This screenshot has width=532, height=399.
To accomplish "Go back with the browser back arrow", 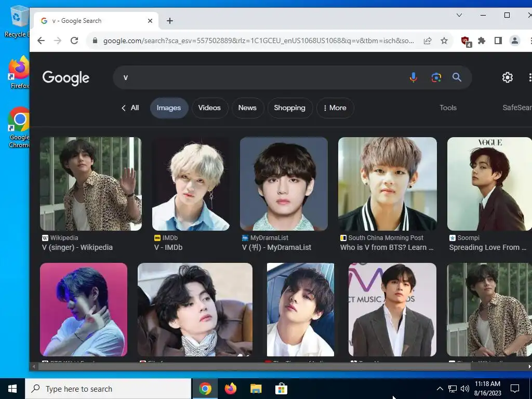I will tap(41, 41).
